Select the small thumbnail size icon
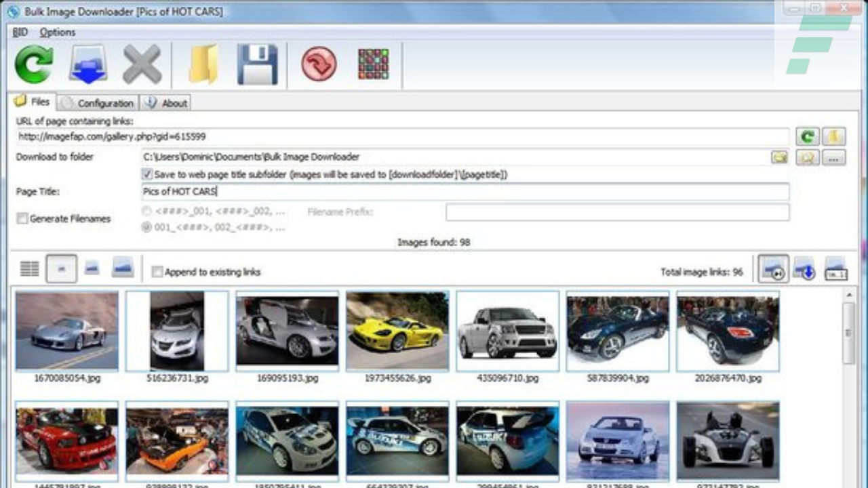Screen dimensions: 868x488 click(x=61, y=269)
